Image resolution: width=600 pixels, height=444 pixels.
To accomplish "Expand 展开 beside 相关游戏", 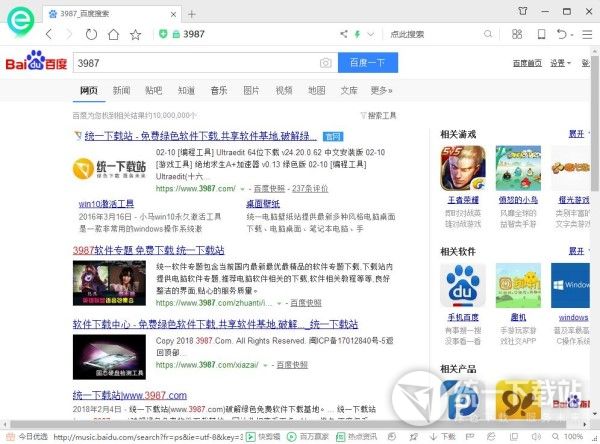I will point(576,134).
